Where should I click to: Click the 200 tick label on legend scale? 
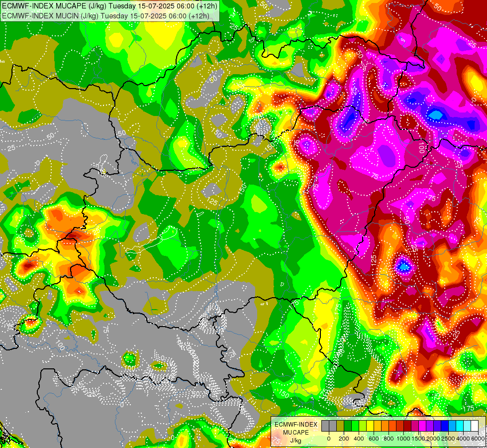tap(344, 439)
